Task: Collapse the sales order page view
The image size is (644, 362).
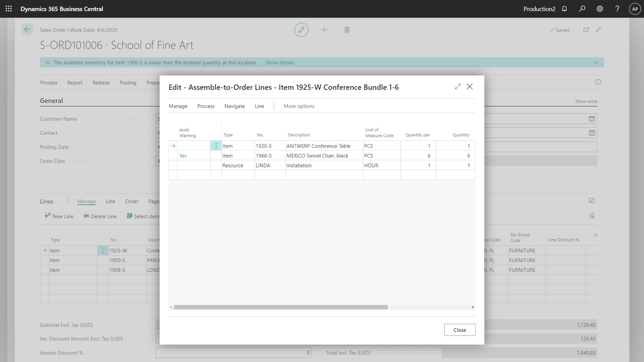Action: (x=599, y=29)
